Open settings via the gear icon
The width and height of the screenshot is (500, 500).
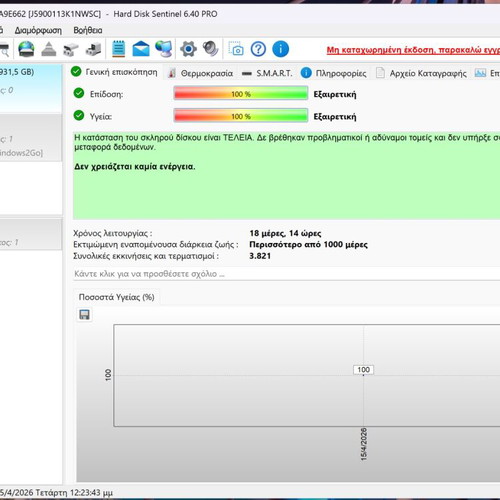click(x=188, y=49)
